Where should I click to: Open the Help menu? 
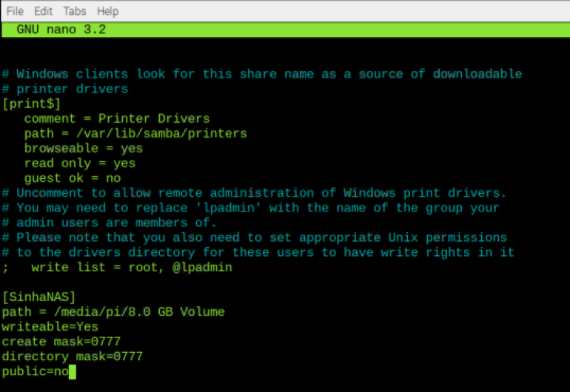[107, 11]
